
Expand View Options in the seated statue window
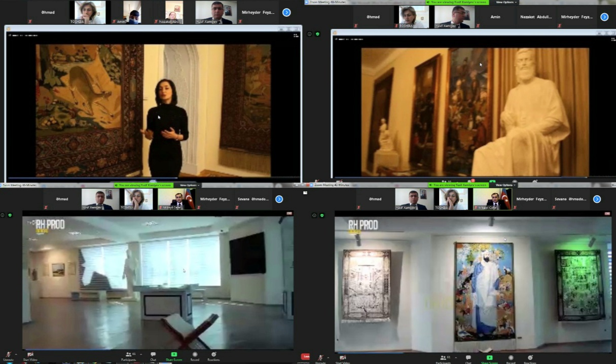[506, 2]
